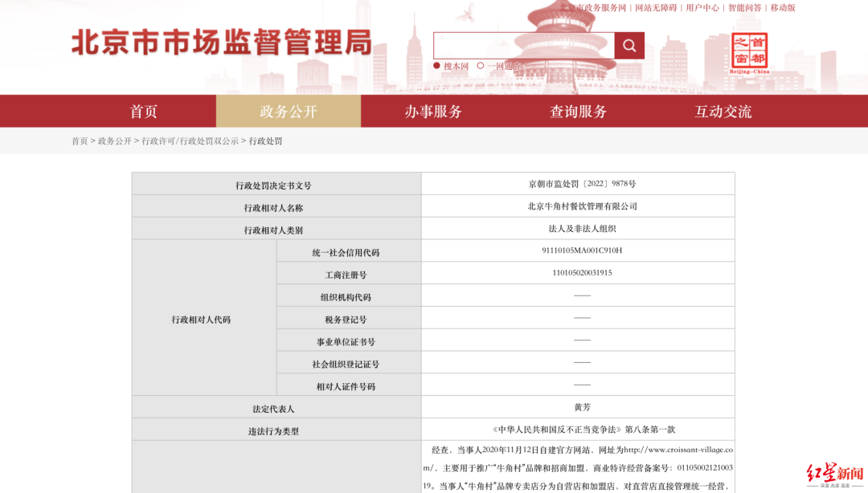Switch to 移动版 via header link

pos(783,8)
